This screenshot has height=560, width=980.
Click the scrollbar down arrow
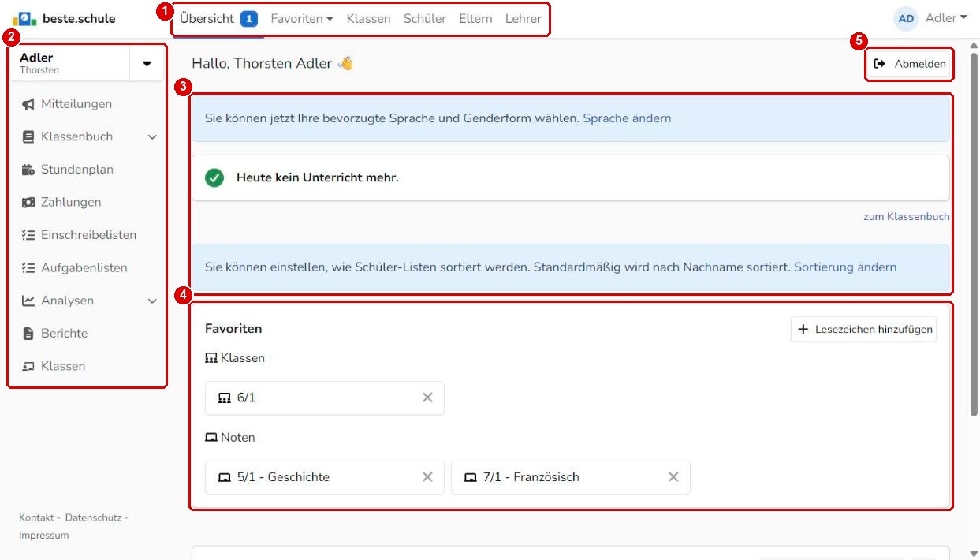974,553
